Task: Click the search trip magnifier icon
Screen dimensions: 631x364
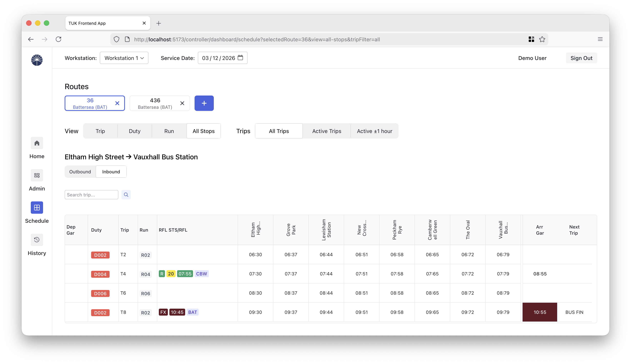Action: pyautogui.click(x=126, y=194)
